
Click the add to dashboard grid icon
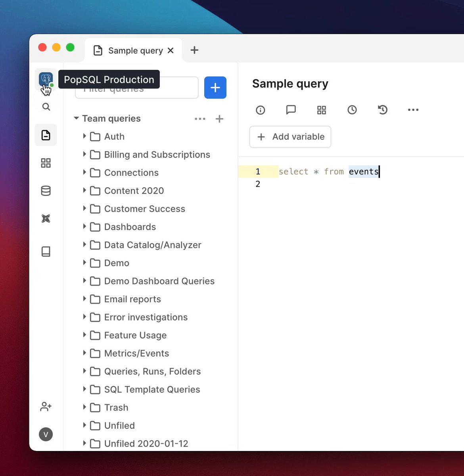tap(322, 110)
